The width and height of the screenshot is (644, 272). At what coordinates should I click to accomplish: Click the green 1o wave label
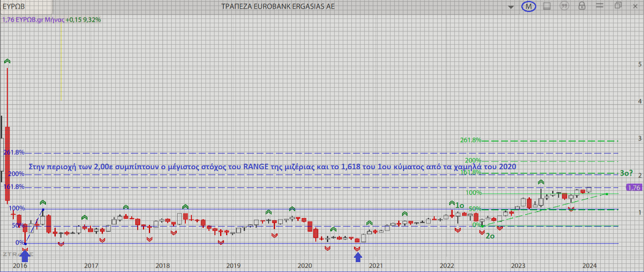(x=459, y=205)
